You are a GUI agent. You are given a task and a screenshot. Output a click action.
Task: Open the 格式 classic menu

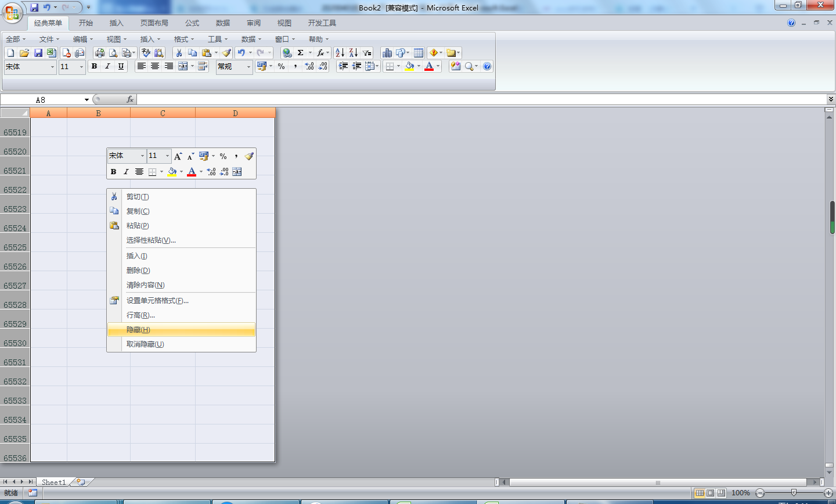[x=184, y=39]
